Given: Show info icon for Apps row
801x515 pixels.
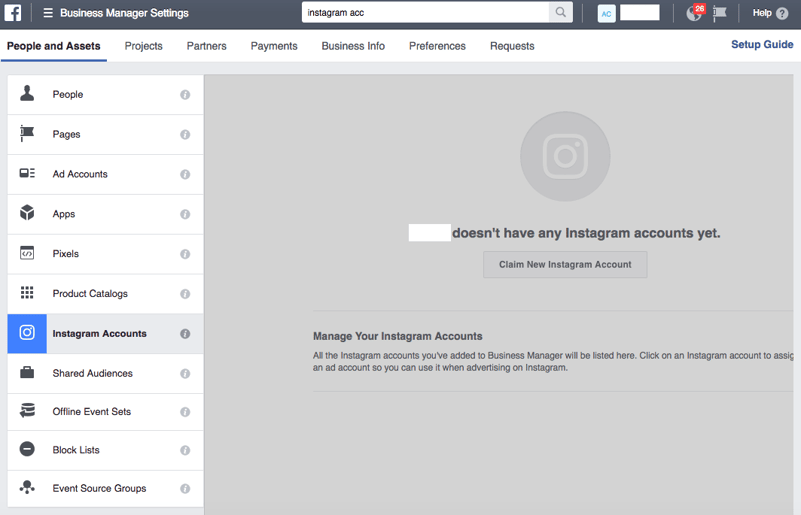Looking at the screenshot, I should coord(185,214).
